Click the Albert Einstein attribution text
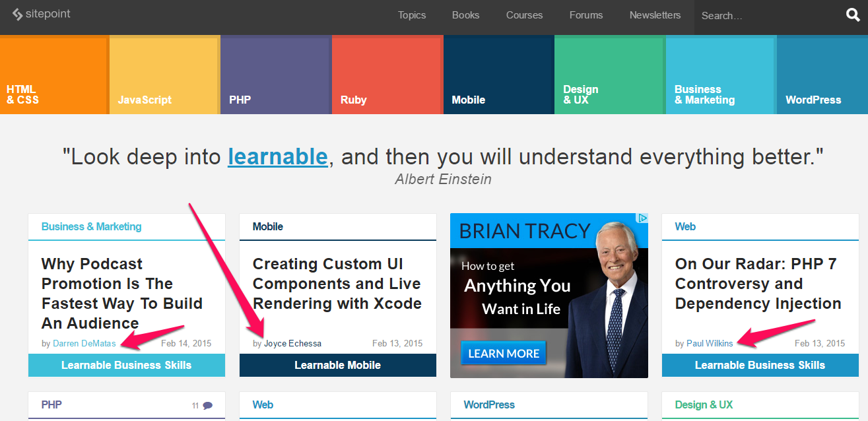 pos(443,179)
